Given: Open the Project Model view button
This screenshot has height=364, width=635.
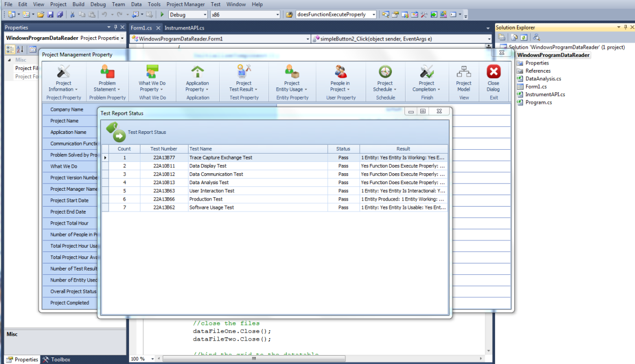Looking at the screenshot, I should pyautogui.click(x=464, y=79).
